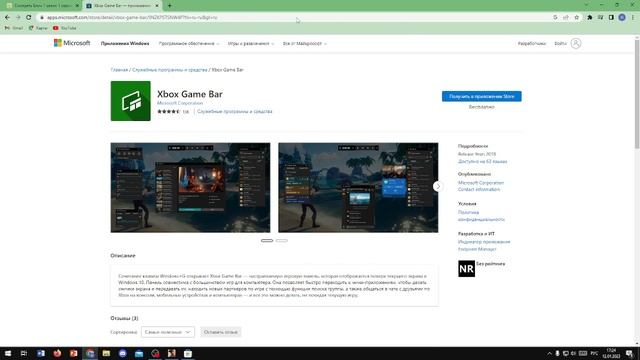640x360 pixels.
Task: Open the Windows apps menu item
Action: [x=125, y=44]
